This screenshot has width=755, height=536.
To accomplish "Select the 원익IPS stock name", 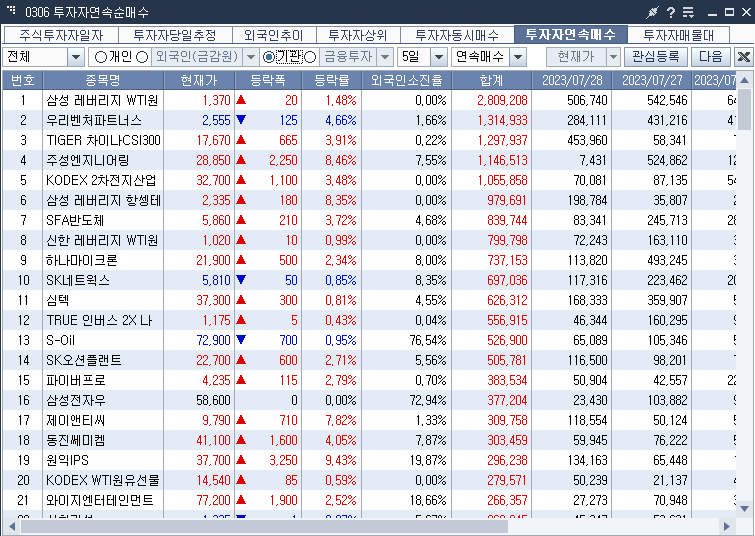I will point(67,460).
